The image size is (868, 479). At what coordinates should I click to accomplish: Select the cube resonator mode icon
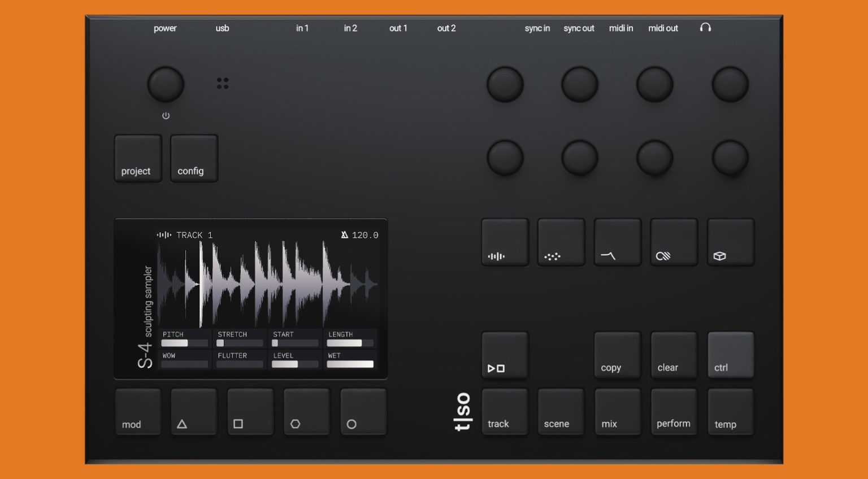point(730,242)
